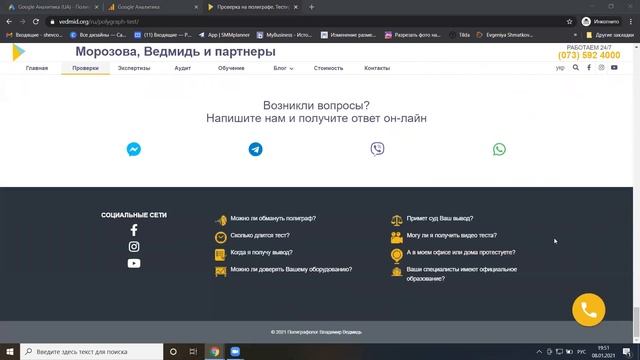Open the link А в моем офисе или дома протестуете?
The width and height of the screenshot is (640, 360).
(x=461, y=252)
